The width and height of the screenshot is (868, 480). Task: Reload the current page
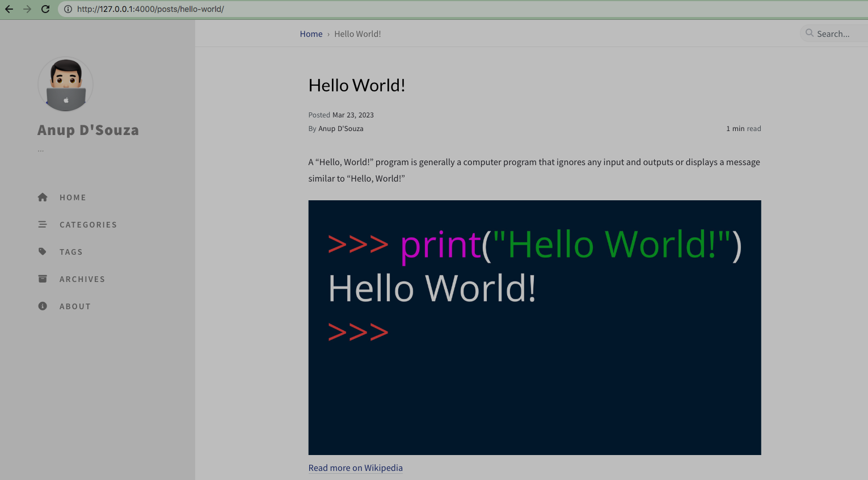(x=45, y=9)
